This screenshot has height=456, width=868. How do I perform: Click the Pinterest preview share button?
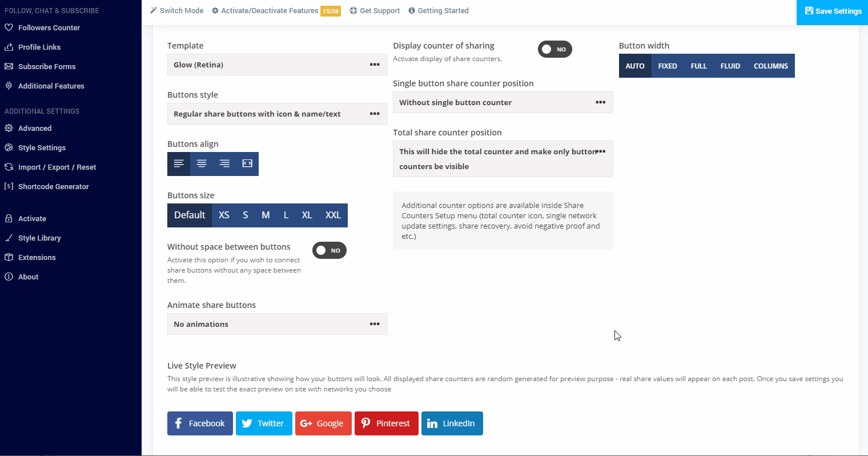(x=386, y=423)
